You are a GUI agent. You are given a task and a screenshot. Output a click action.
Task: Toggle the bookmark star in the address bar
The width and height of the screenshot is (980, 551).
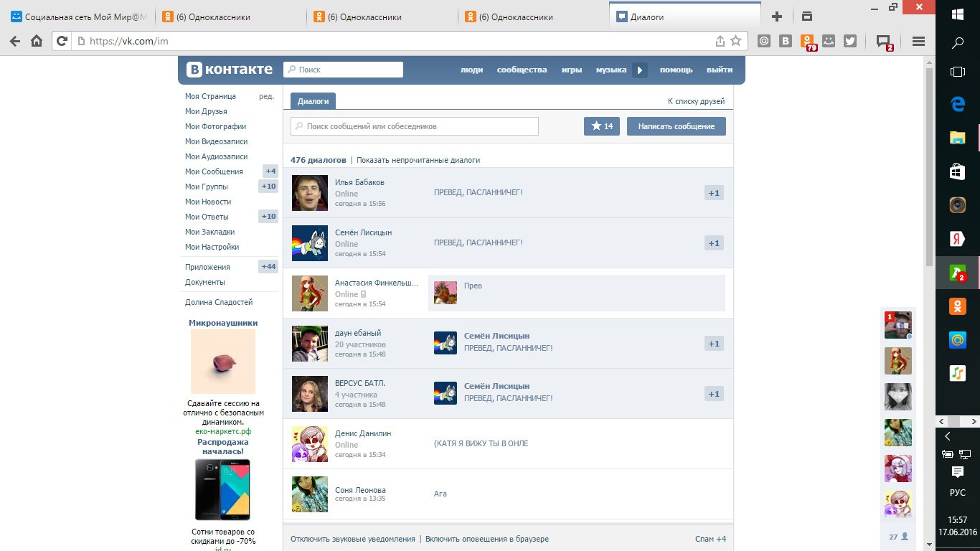[x=735, y=41]
